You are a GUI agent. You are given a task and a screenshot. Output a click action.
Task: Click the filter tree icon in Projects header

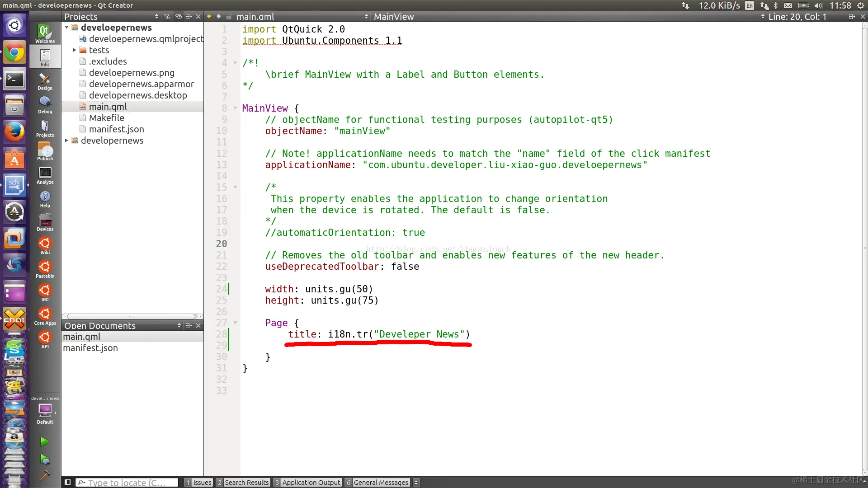[x=167, y=16]
